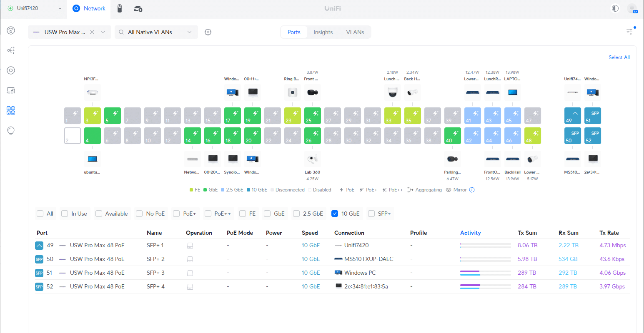Sort by the Tx Sum column header

(x=527, y=233)
